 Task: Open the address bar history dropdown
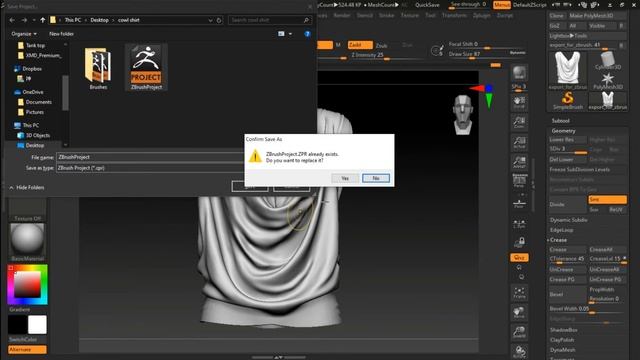pyautogui.click(x=210, y=20)
